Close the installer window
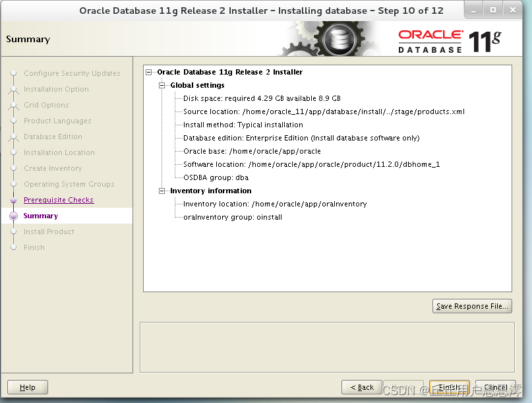This screenshot has width=532, height=403. coord(513,10)
